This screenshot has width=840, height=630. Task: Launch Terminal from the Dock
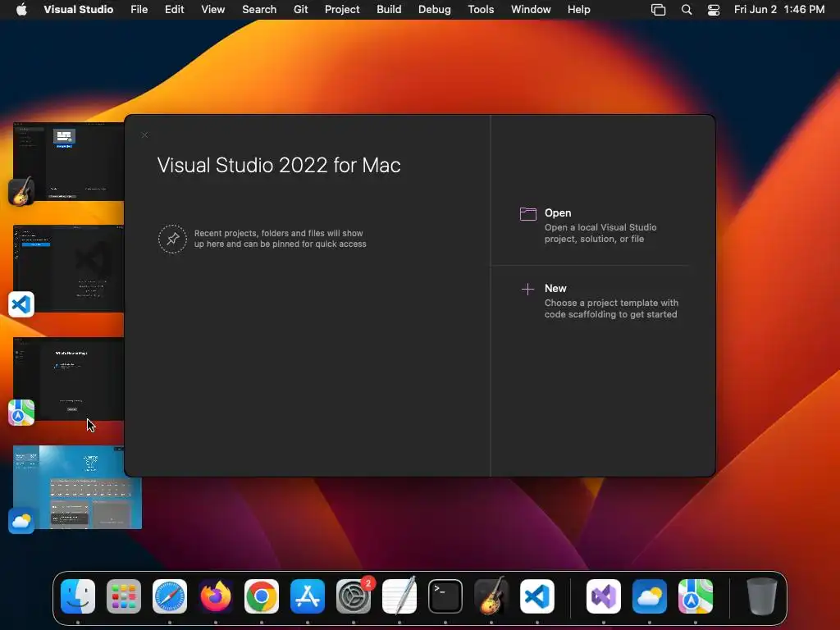tap(445, 596)
